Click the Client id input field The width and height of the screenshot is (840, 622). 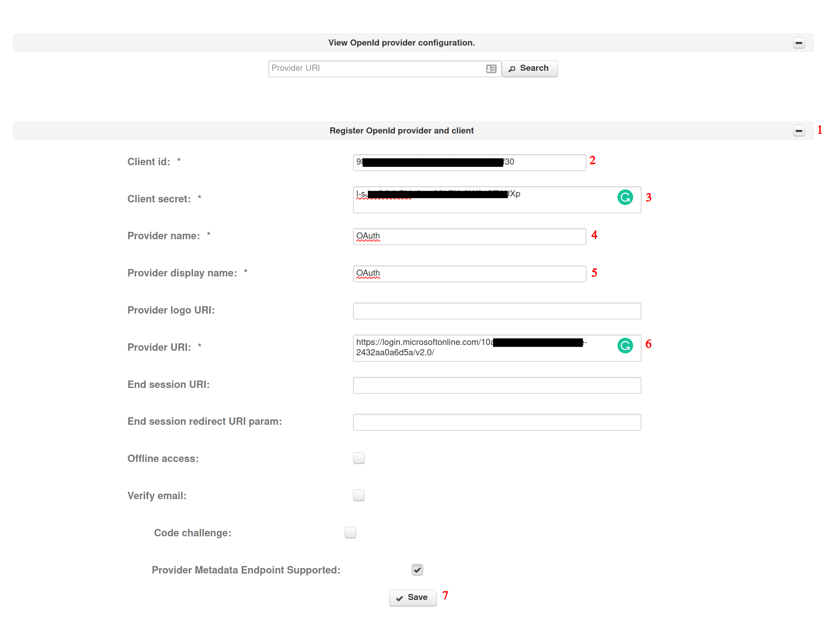(469, 162)
